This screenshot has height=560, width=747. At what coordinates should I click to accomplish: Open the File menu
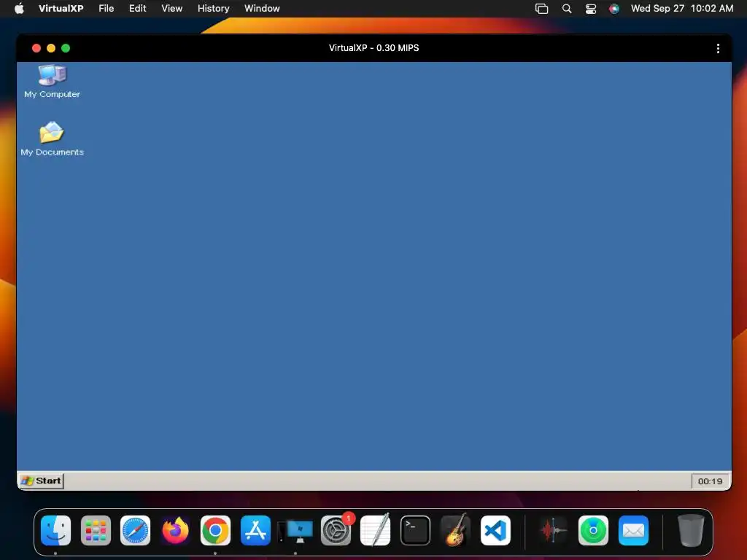point(107,8)
